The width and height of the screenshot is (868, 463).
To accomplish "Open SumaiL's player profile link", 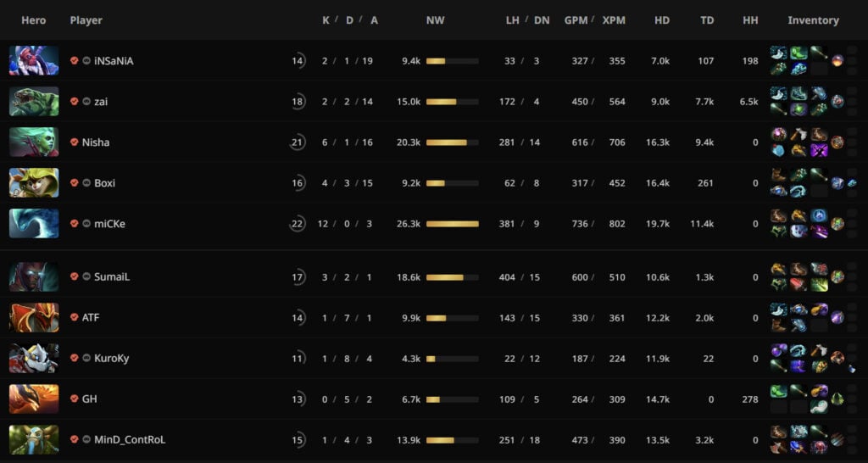I will pos(112,276).
